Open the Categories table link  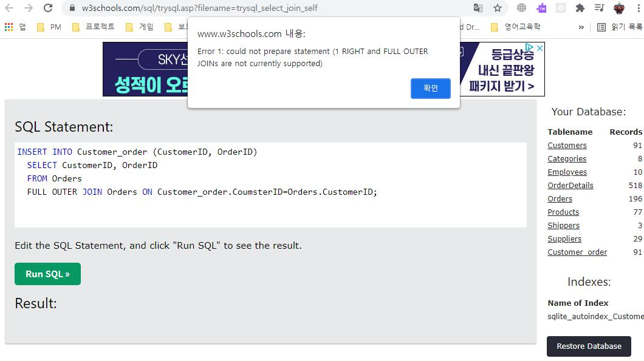[567, 159]
